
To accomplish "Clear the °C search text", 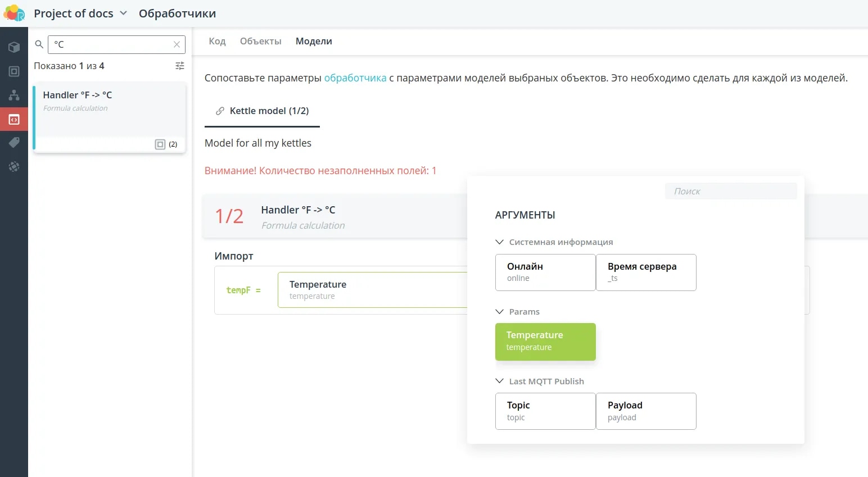I will point(177,44).
